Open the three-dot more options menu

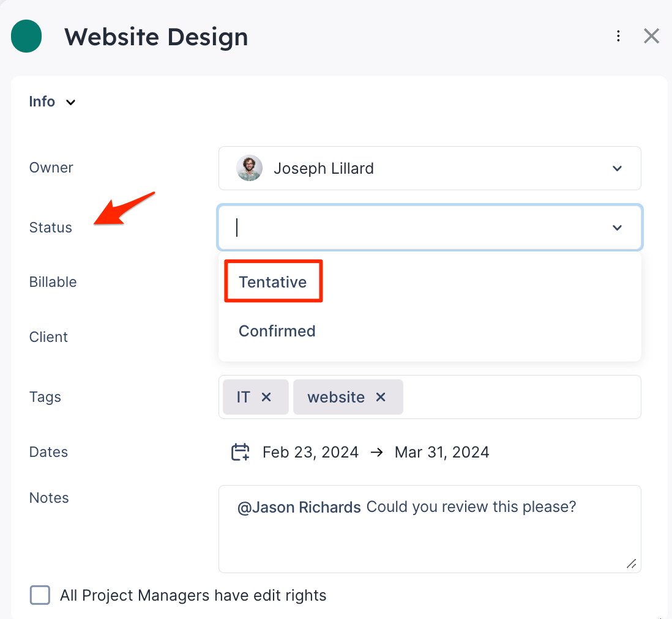[619, 36]
